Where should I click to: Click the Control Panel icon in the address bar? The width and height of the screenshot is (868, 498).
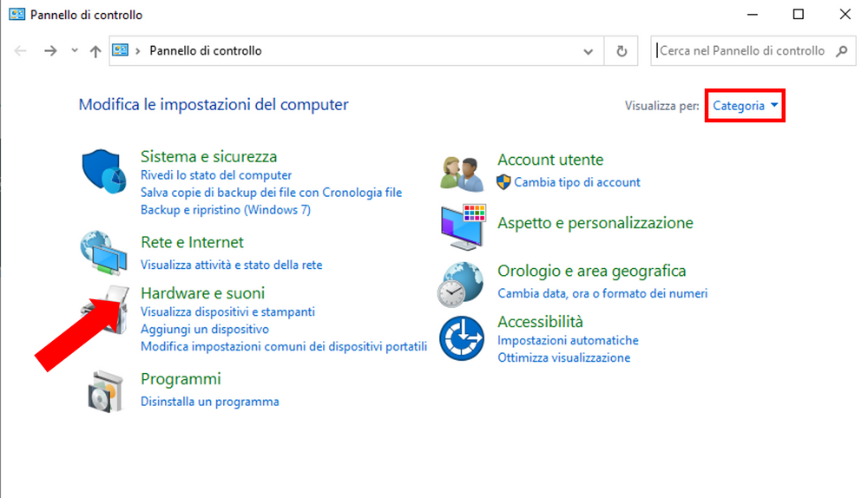(x=120, y=50)
